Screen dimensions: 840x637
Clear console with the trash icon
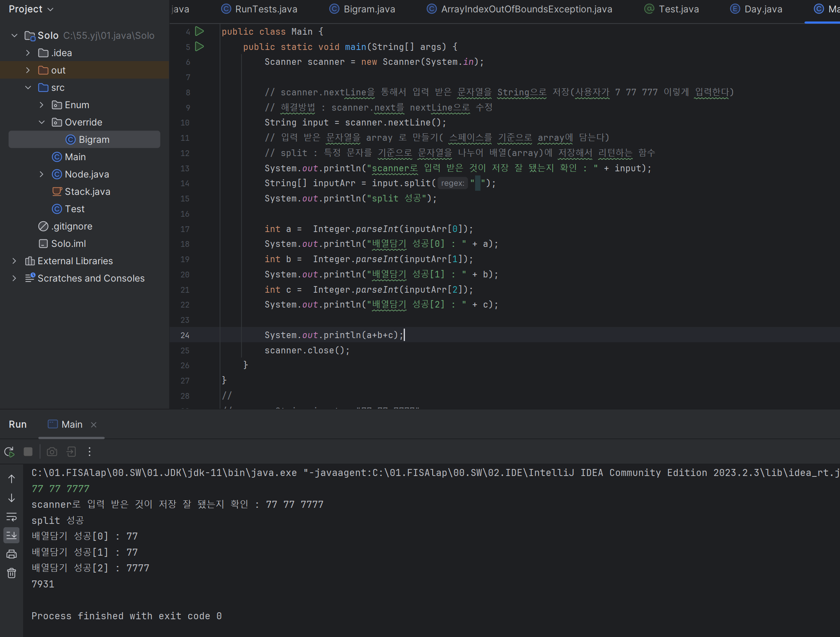pos(12,573)
